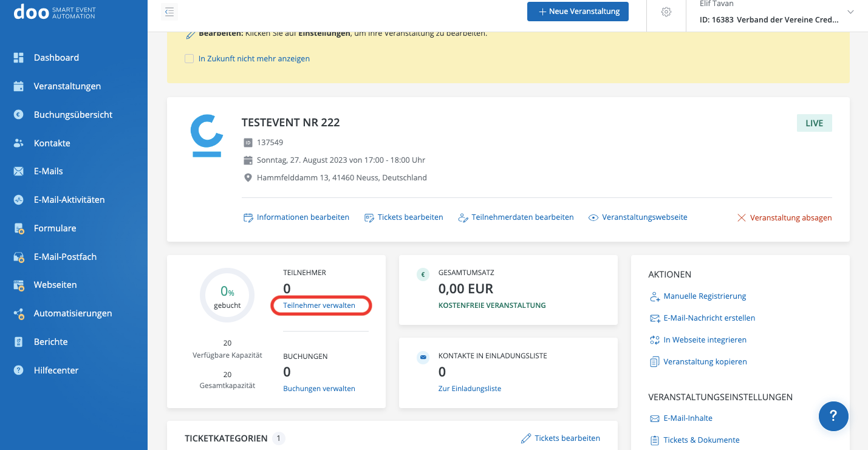
Task: Click the Webseiten icon in sidebar
Action: pos(19,285)
